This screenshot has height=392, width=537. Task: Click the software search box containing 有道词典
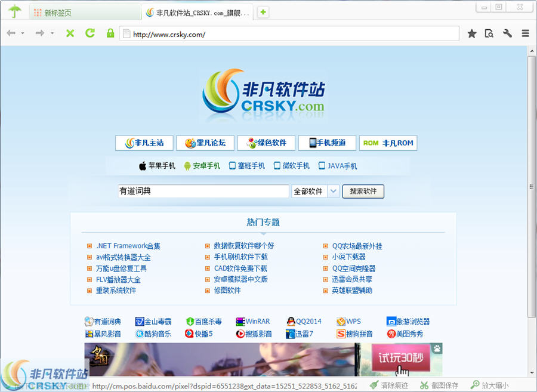203,191
